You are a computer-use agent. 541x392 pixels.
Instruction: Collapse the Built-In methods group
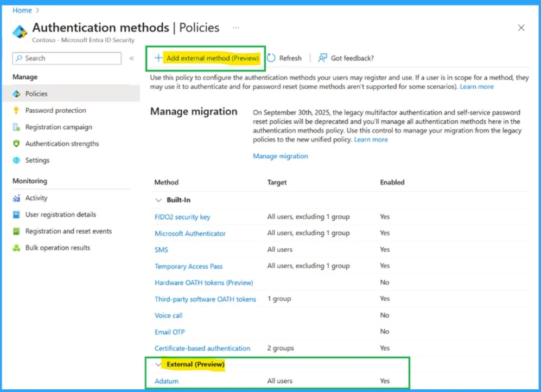coord(158,200)
